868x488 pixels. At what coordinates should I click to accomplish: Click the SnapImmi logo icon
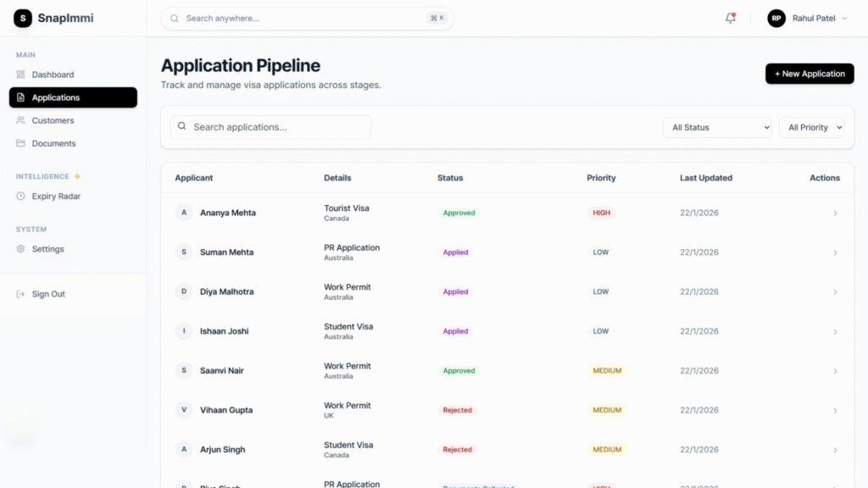click(23, 18)
